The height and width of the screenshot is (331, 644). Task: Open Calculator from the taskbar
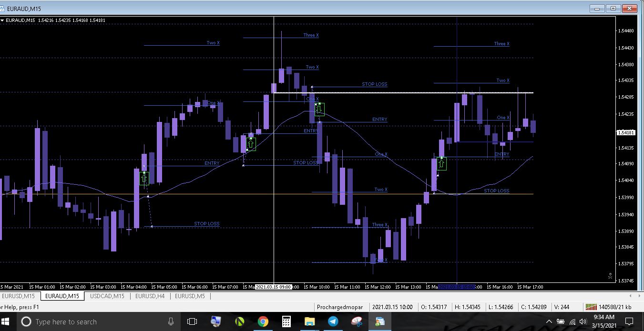point(286,321)
